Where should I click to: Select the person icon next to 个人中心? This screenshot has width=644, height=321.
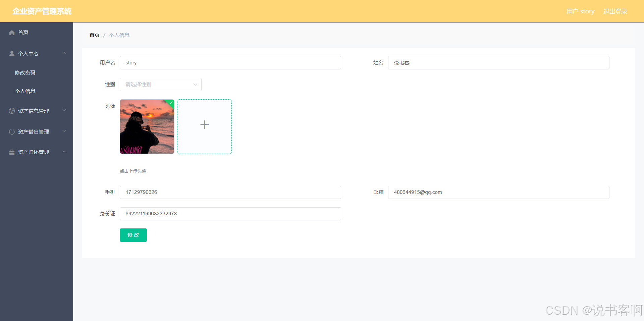coord(12,53)
